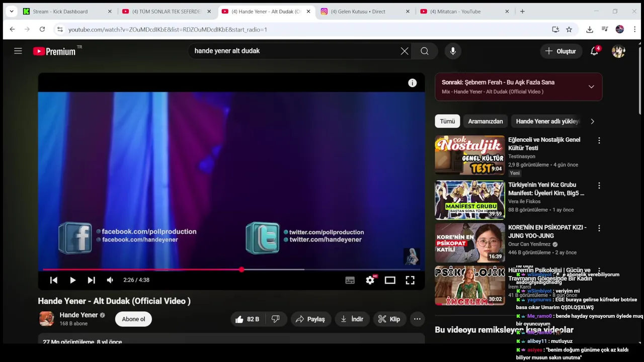Open tab search dropdown arrow

(x=12, y=11)
